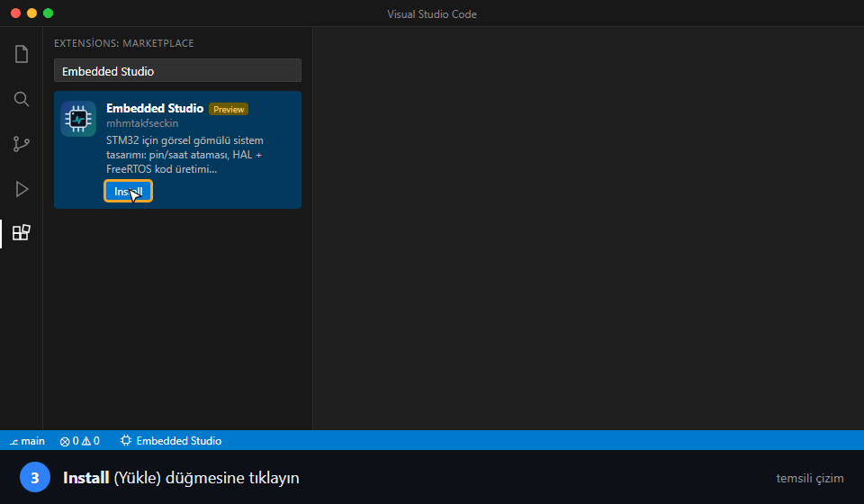Open the Search magnifier in activity bar

(x=22, y=99)
